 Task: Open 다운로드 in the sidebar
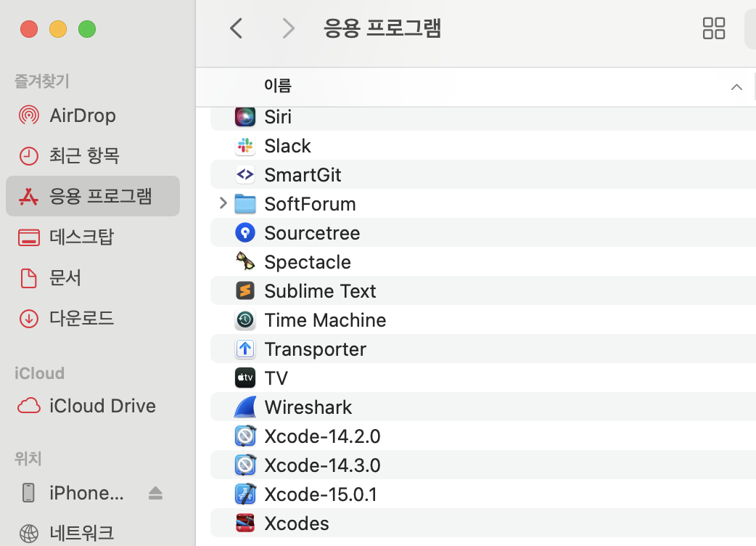81,318
